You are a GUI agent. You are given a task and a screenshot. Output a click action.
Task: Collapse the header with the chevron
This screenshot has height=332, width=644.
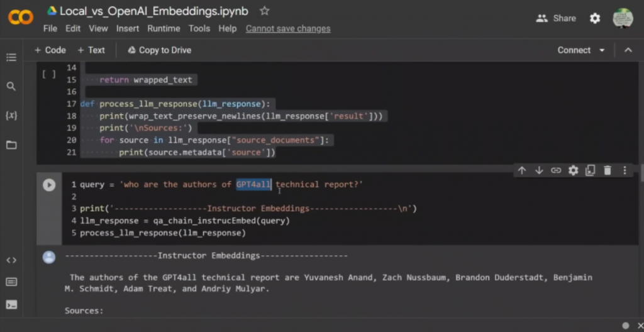pyautogui.click(x=628, y=50)
